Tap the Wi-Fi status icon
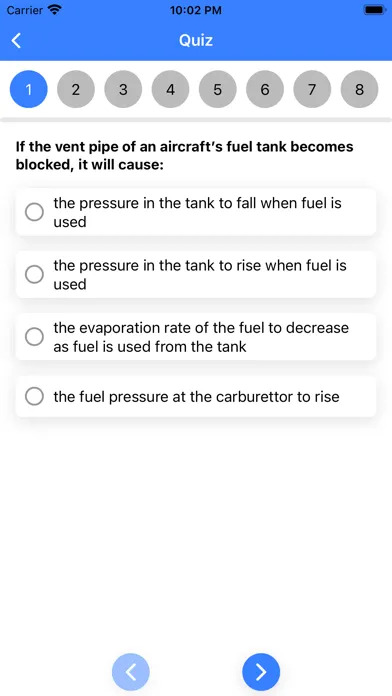Viewport: 392px width, 696px height. tap(55, 9)
